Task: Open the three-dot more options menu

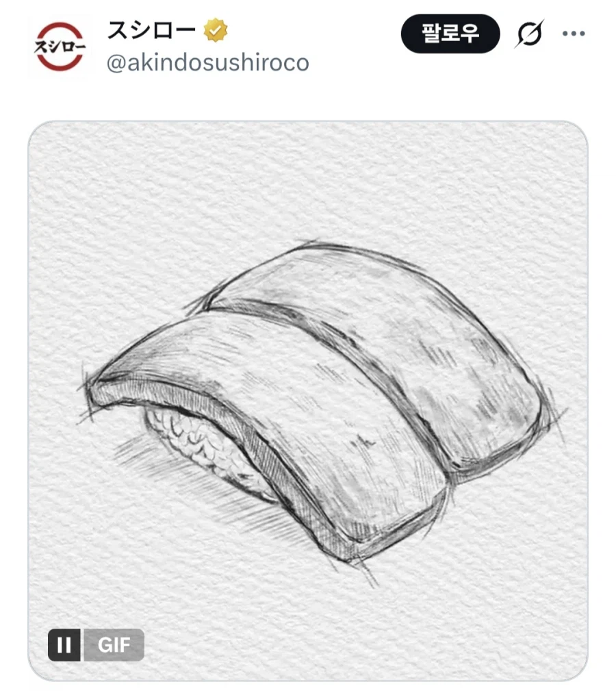Action: pyautogui.click(x=574, y=34)
